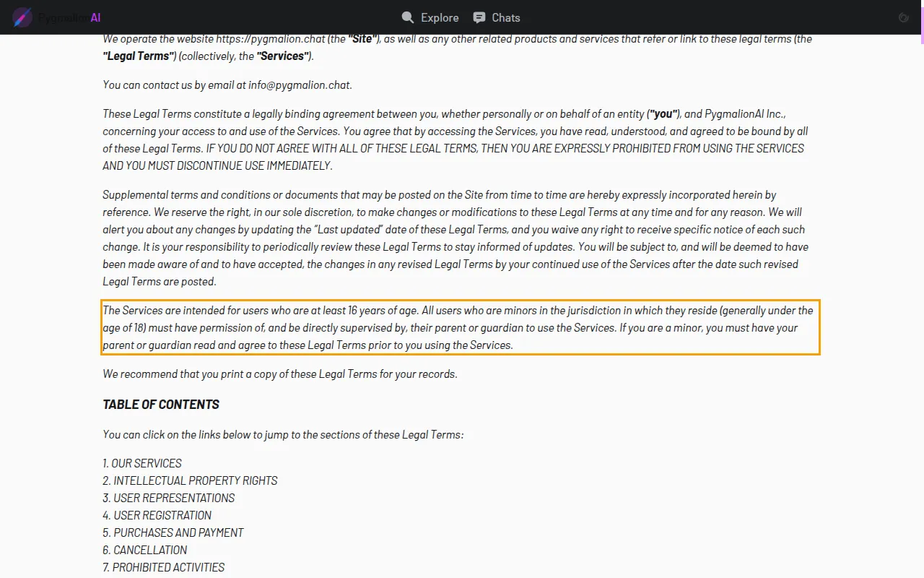Navigate to 7. PROHIBITED ACTIVITIES section

(163, 567)
